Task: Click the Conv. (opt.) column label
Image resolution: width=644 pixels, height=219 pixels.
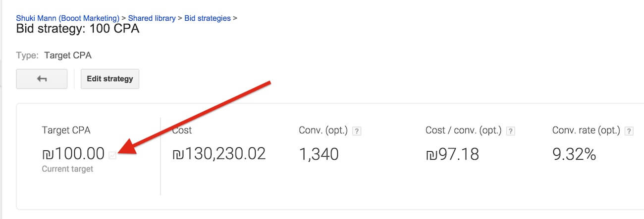Action: point(323,131)
